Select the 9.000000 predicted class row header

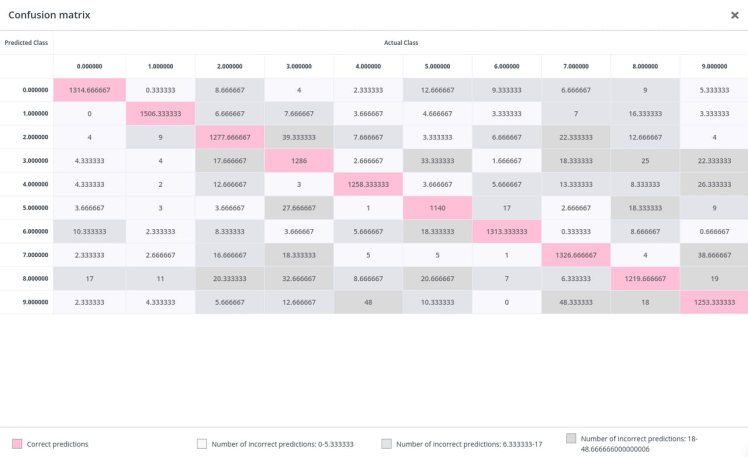click(34, 302)
